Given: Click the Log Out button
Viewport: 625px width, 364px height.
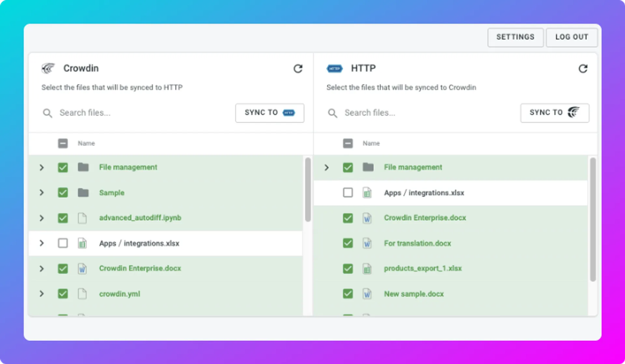Looking at the screenshot, I should click(572, 37).
